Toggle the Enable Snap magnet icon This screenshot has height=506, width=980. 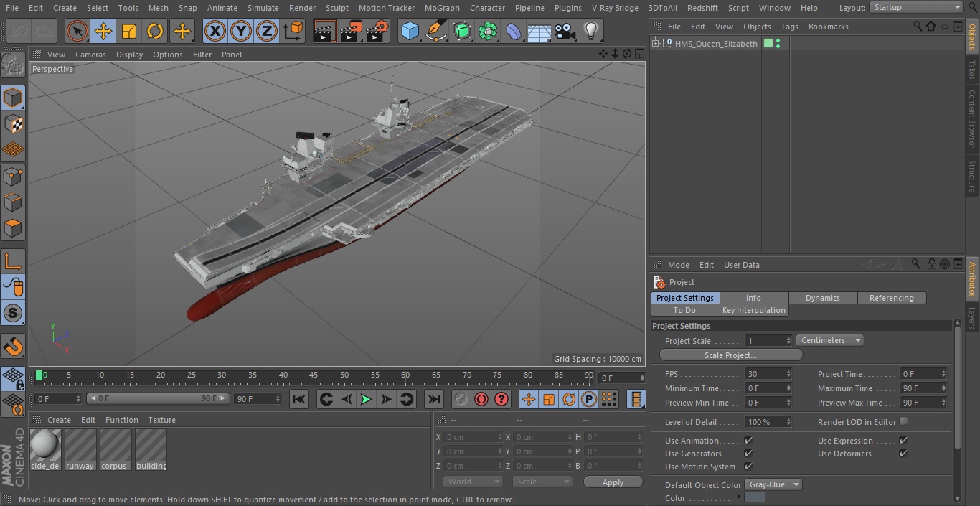[13, 346]
